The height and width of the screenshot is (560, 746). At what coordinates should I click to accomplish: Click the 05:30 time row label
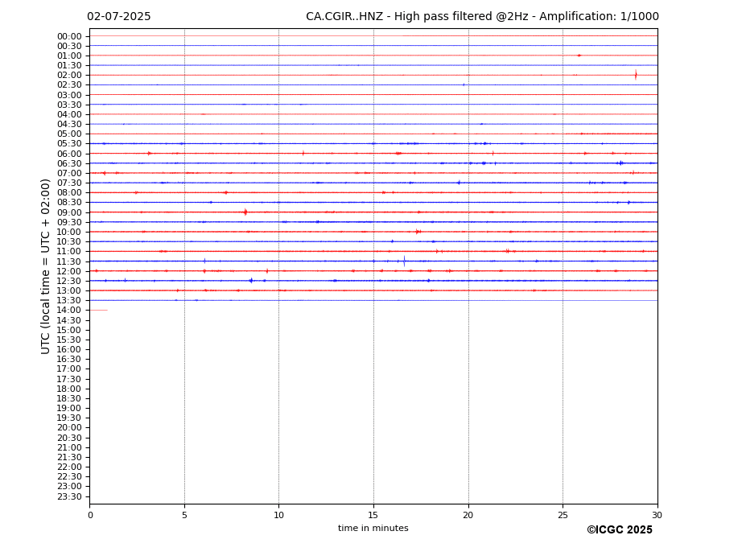(x=69, y=144)
